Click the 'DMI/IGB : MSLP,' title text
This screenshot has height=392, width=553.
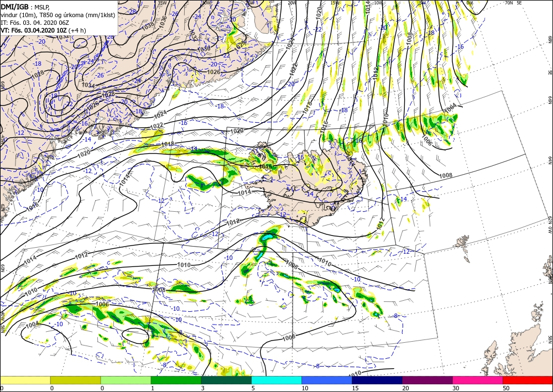pos(25,6)
